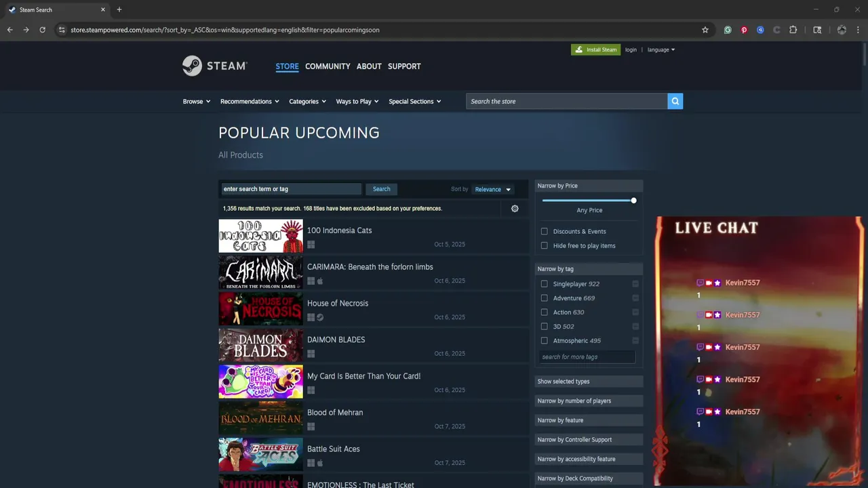Open the Ways to Play dropdown

click(357, 102)
